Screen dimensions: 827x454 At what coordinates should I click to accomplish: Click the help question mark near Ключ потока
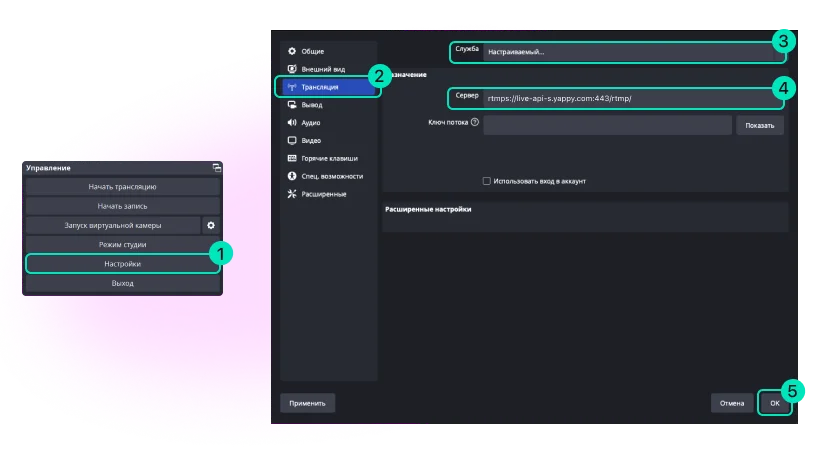point(475,124)
